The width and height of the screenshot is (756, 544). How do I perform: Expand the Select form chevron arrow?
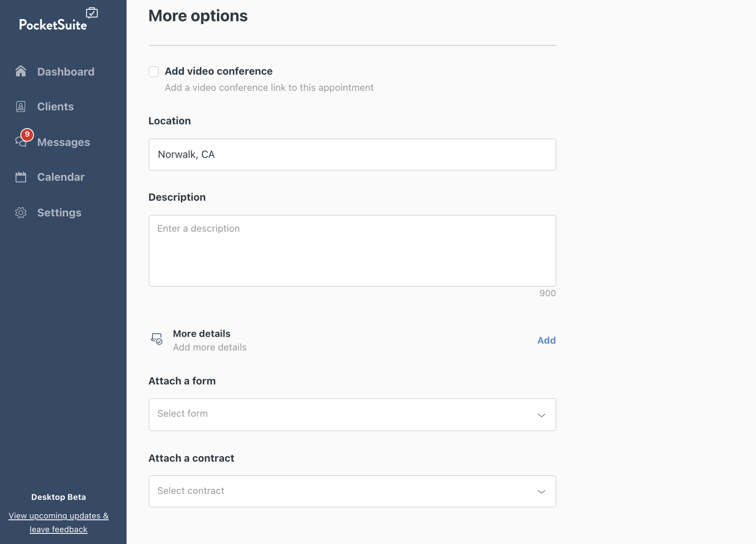[542, 415]
